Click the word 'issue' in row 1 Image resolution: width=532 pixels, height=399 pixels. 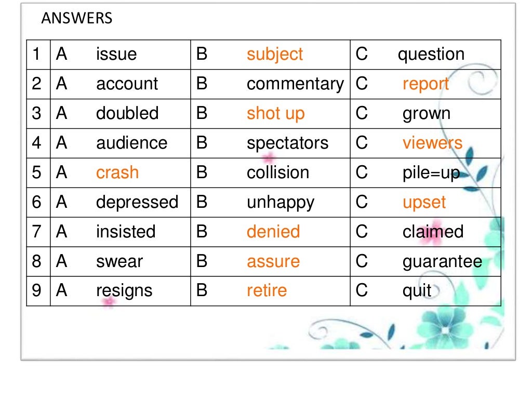click(x=116, y=54)
